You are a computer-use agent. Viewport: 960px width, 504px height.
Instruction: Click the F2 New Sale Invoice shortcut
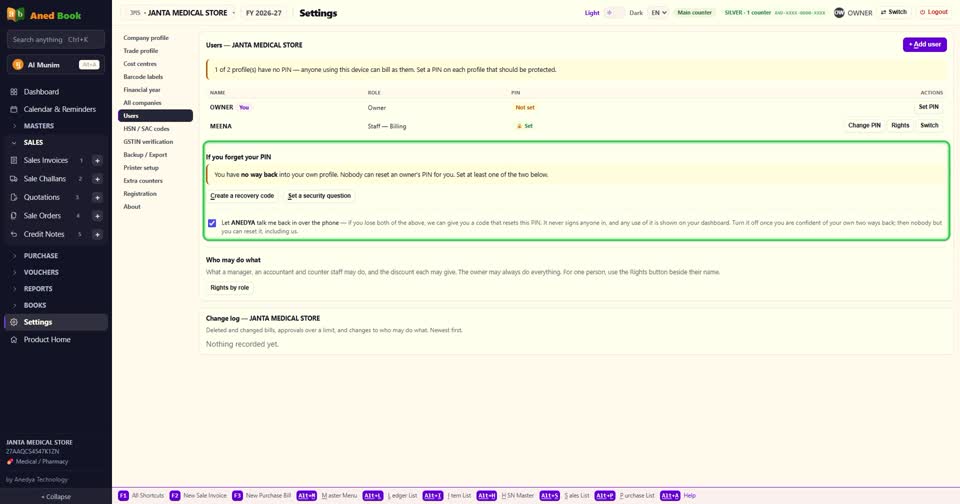198,495
